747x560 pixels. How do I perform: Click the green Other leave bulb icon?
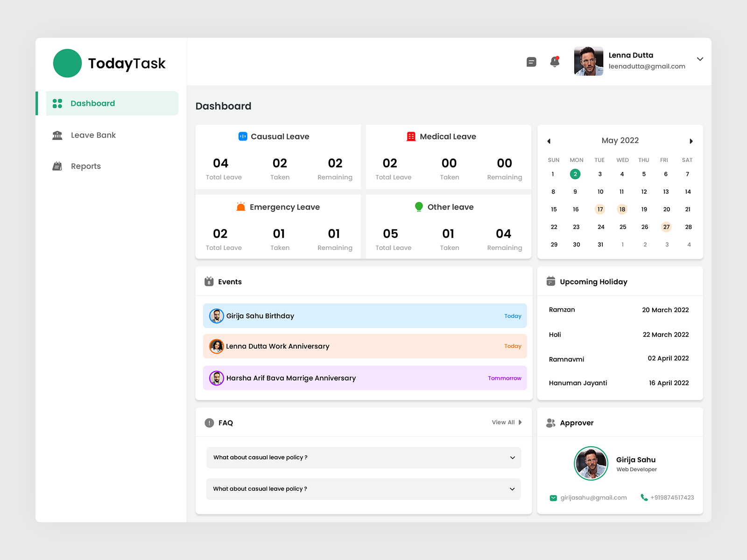419,207
